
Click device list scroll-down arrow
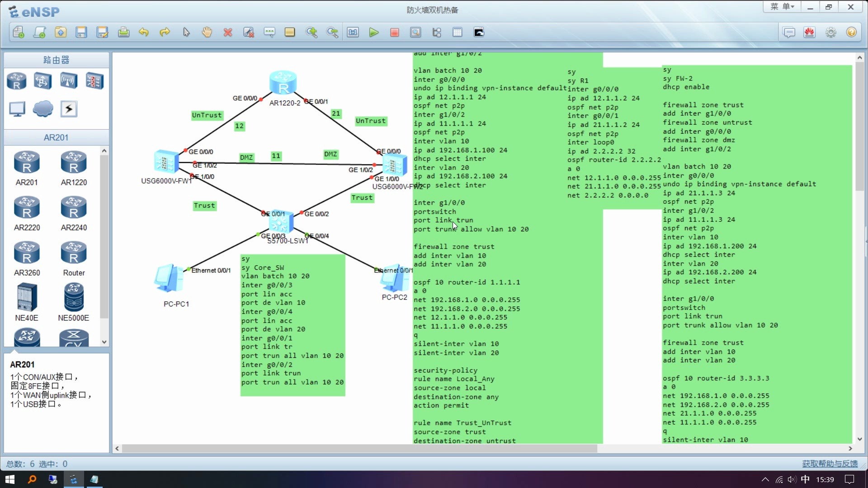104,342
